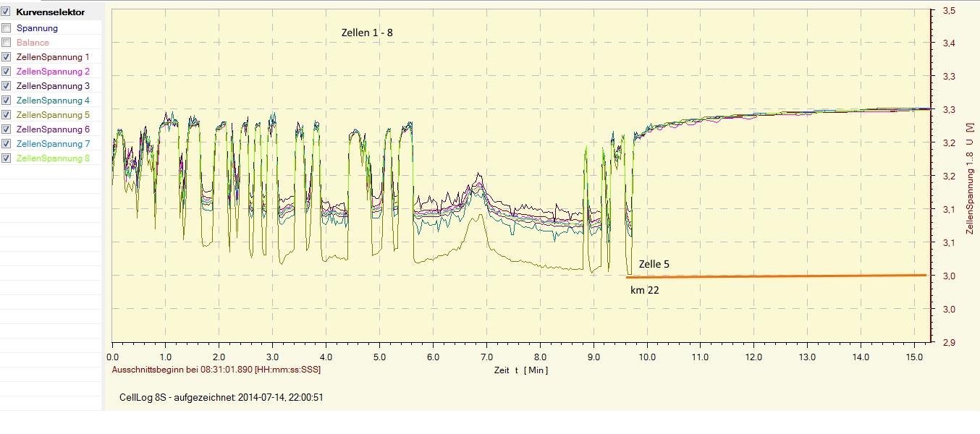Enable the Spannung curve checkbox
The height and width of the screenshot is (434, 980).
pyautogui.click(x=7, y=28)
